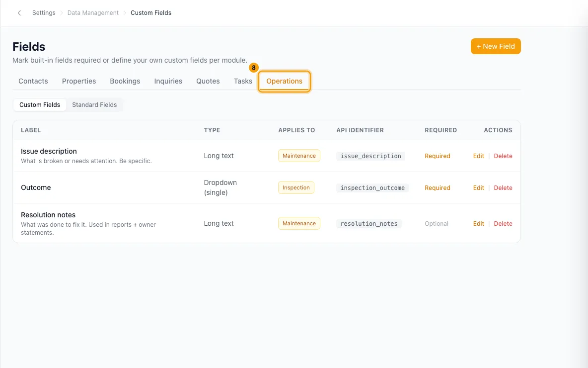Screen dimensions: 588x368
Task: Open the Quotes tab
Action: tap(208, 81)
